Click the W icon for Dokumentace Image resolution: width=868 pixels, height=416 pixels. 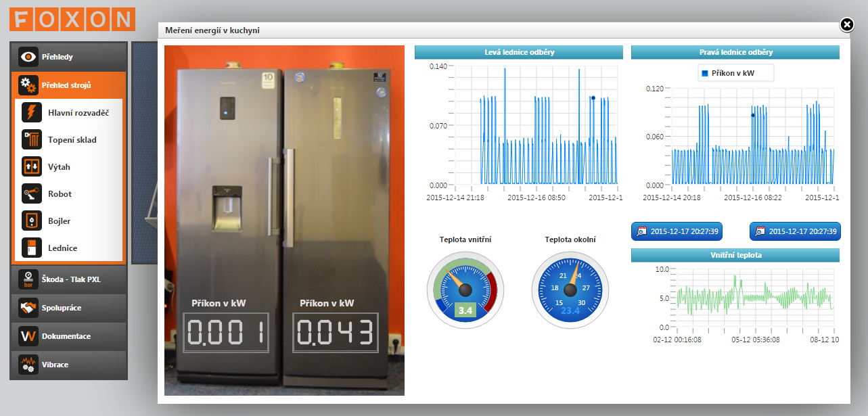[28, 336]
